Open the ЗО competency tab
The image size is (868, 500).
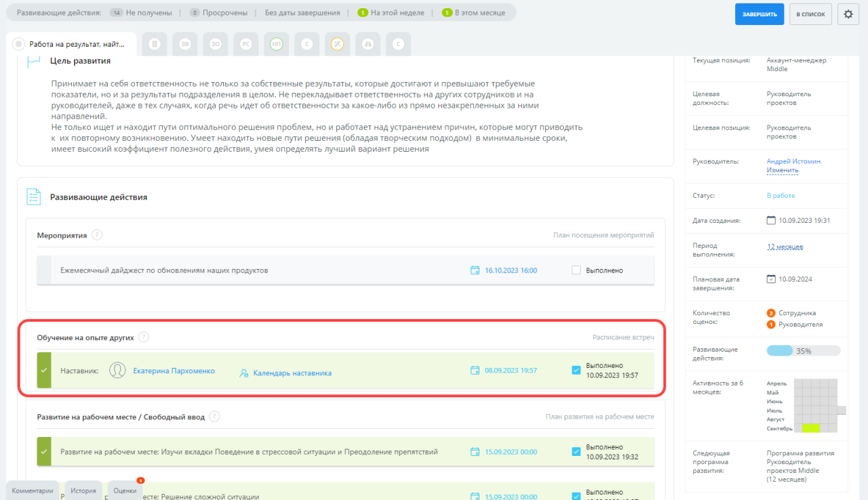pos(216,44)
